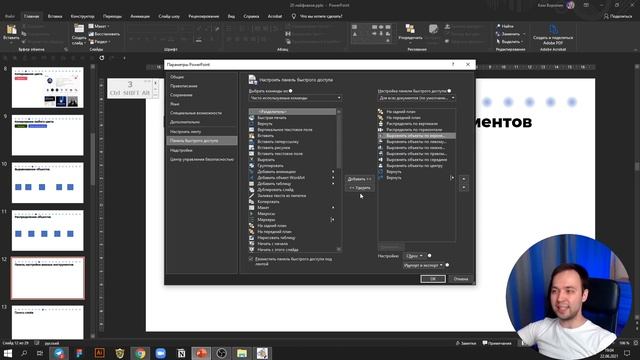Click the Notes (Заметки) status bar button
The image size is (640, 360).
[x=466, y=343]
